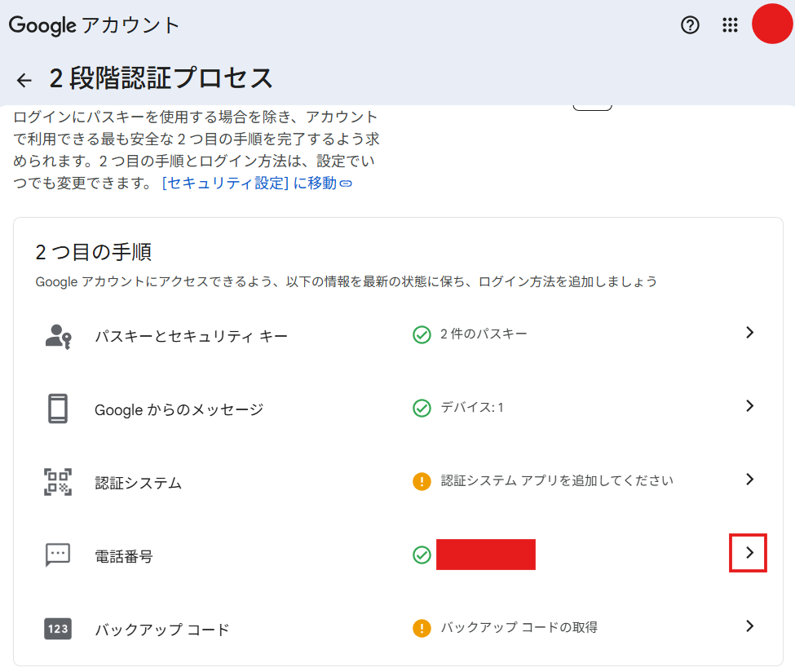
Task: Click the デバイス: 1 status text
Action: (472, 407)
